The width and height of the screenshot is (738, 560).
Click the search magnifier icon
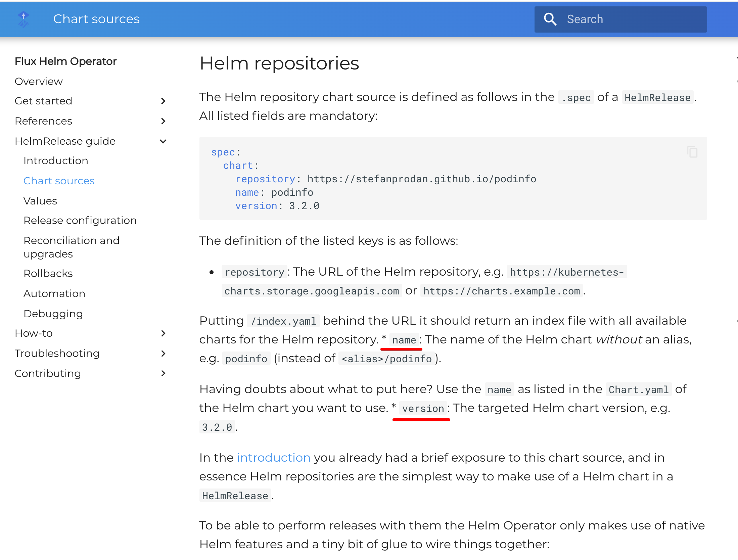pos(550,19)
